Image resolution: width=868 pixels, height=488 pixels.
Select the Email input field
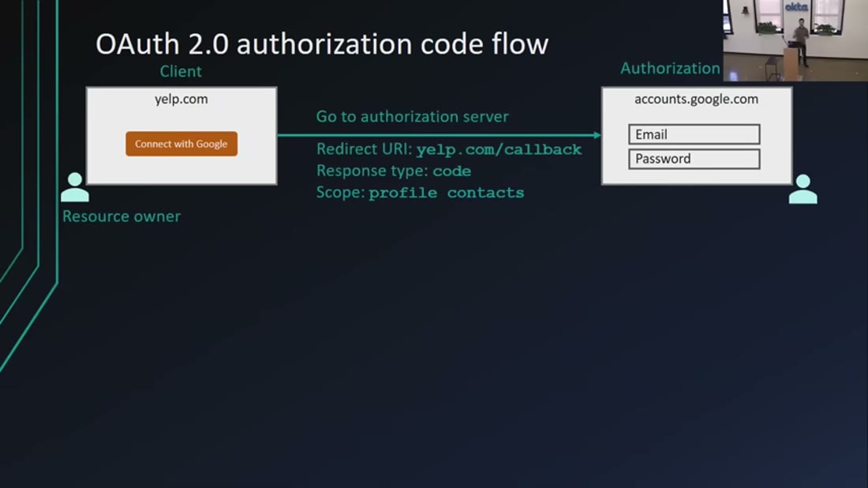694,134
